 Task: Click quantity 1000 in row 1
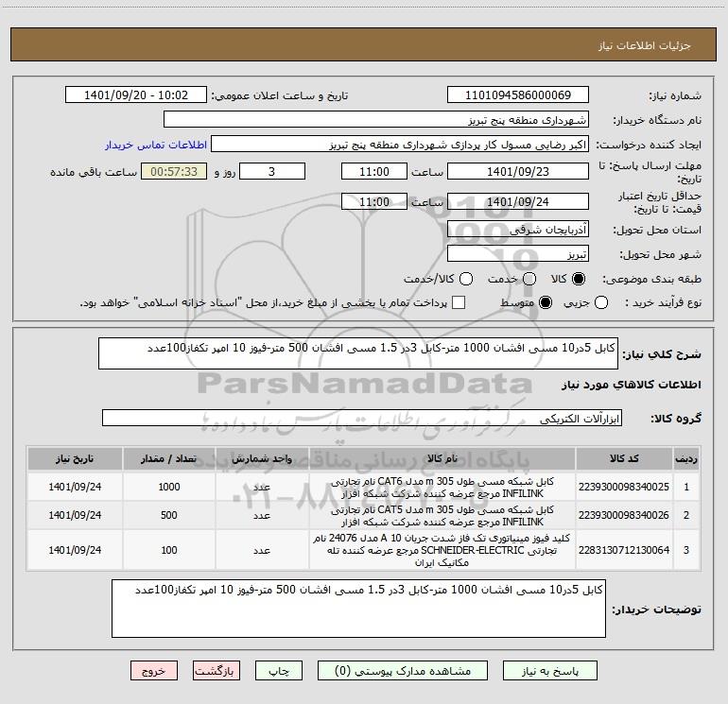click(169, 487)
